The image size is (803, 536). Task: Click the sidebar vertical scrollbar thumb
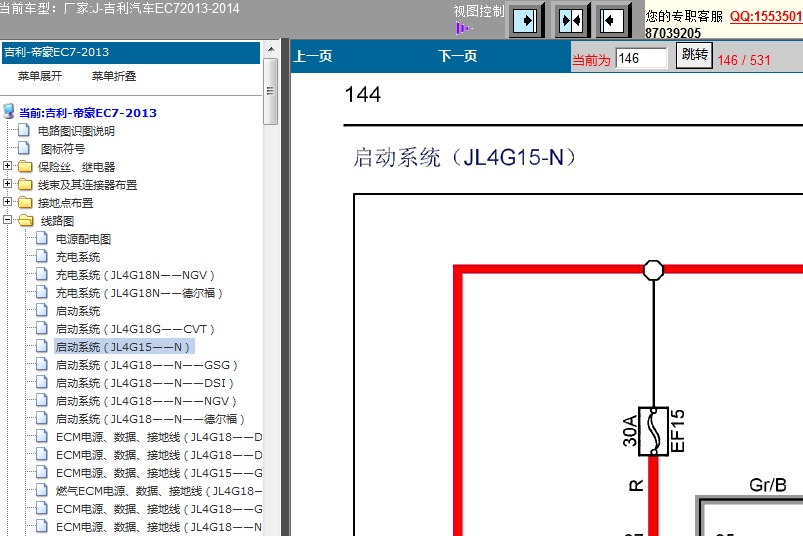tap(271, 91)
